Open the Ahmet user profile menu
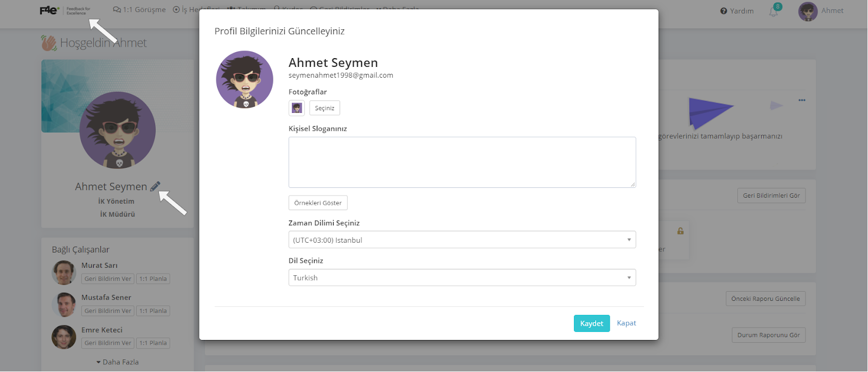This screenshot has height=372, width=868. 821,11
